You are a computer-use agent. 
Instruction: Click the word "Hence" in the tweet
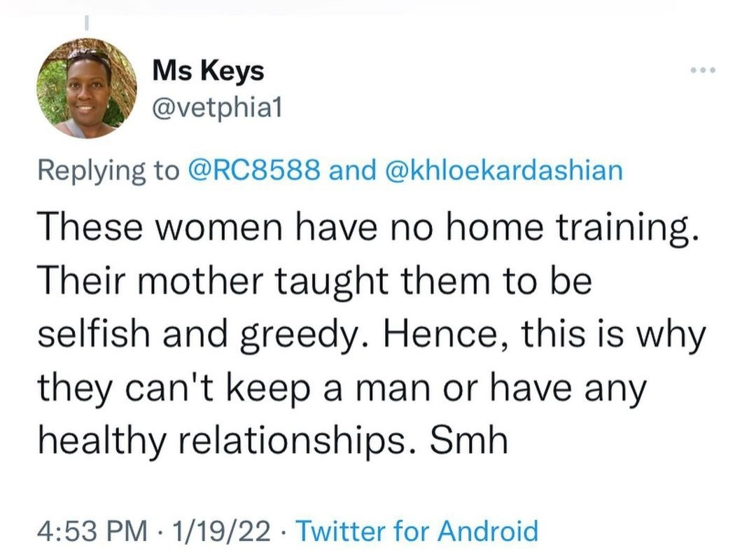[419, 334]
